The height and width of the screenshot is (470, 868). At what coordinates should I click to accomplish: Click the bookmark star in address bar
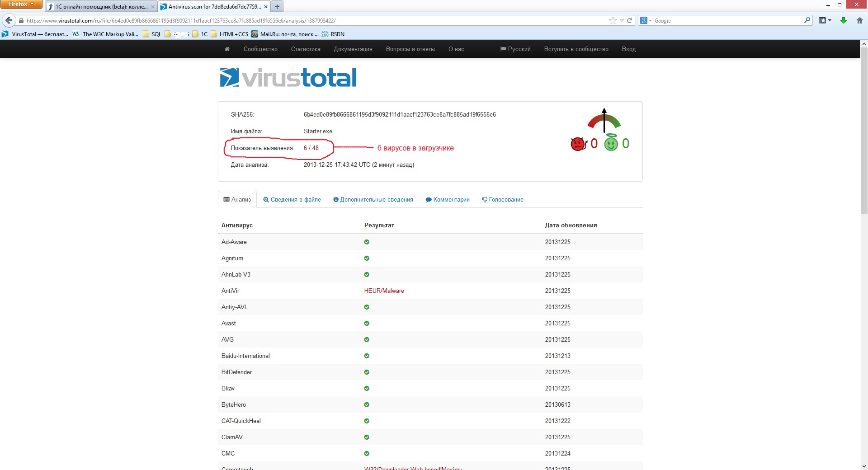pyautogui.click(x=613, y=20)
